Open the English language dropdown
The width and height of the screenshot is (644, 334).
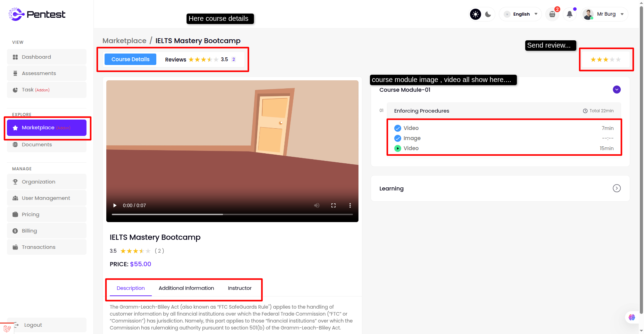tap(521, 14)
